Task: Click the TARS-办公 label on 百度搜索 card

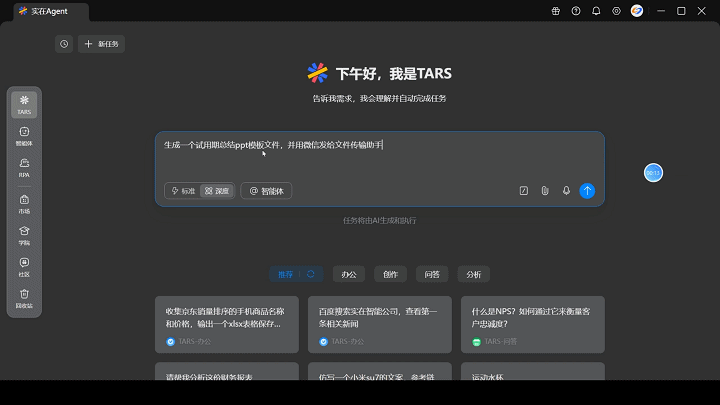Action: [x=348, y=342]
